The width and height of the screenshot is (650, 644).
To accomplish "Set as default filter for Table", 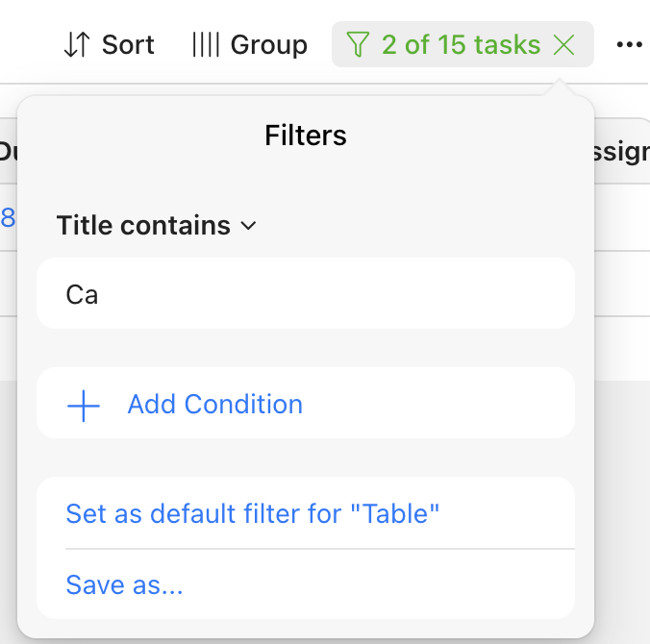I will [x=252, y=513].
